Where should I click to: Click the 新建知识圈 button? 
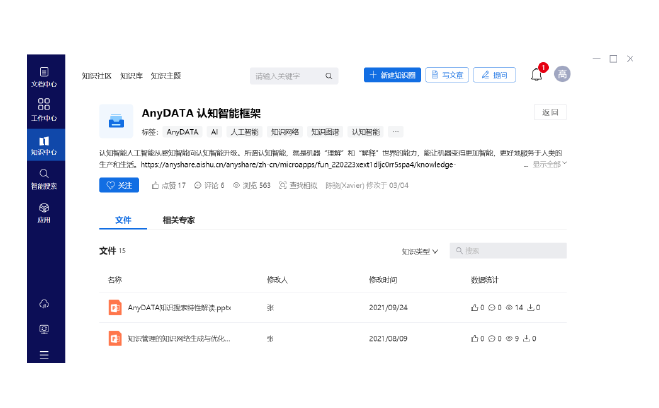(392, 75)
